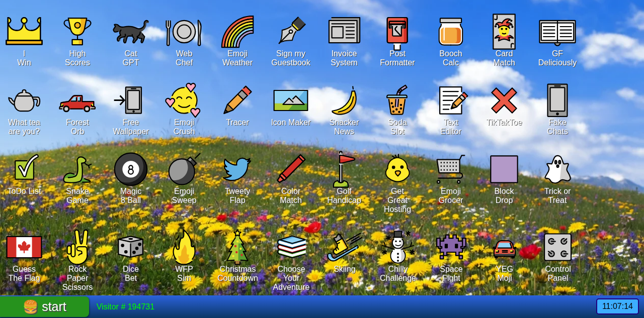Play Guess The Flag Canada icon
This screenshot has height=318, width=644.
pyautogui.click(x=24, y=247)
